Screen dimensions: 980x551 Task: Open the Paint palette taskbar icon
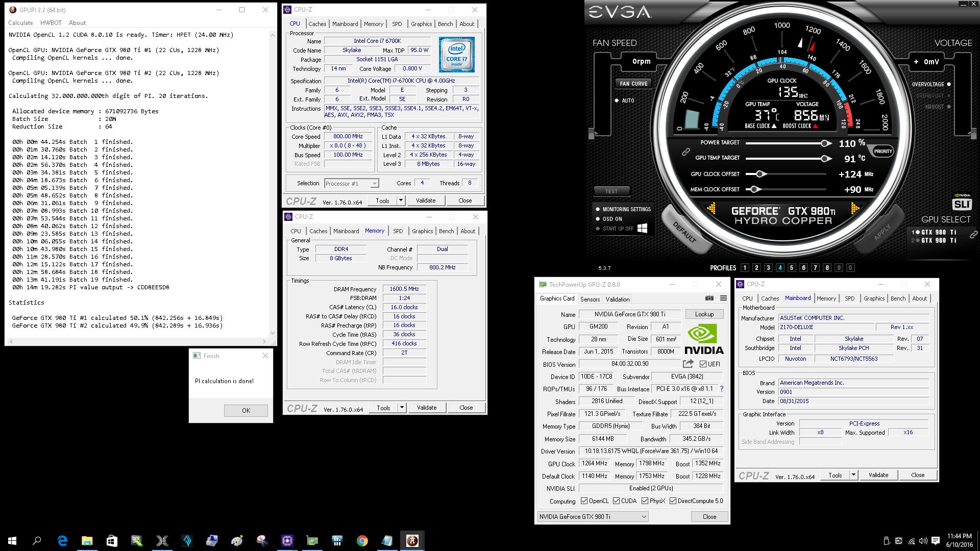coord(237,541)
